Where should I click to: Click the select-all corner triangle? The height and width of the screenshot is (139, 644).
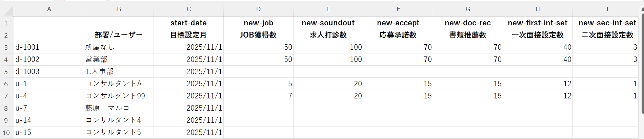click(x=8, y=11)
